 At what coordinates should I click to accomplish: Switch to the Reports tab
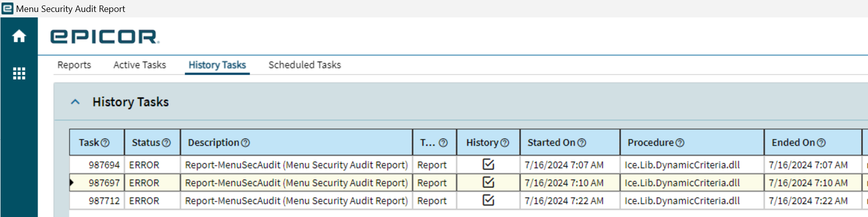(x=74, y=65)
